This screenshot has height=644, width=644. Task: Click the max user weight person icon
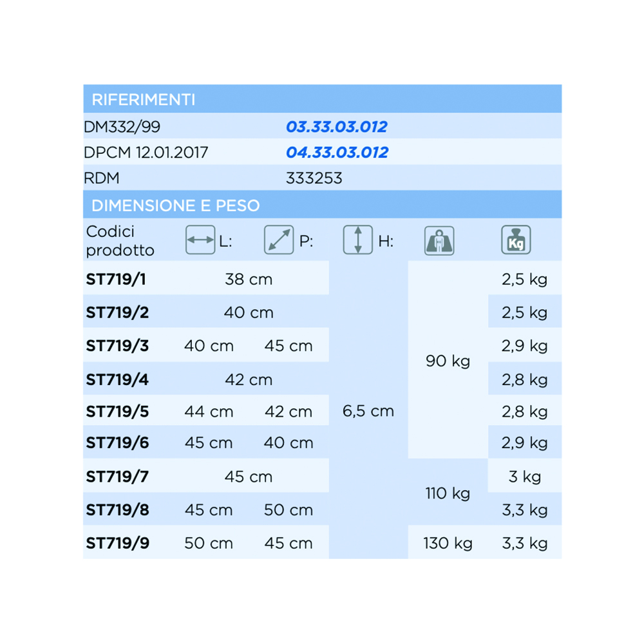[x=439, y=241]
